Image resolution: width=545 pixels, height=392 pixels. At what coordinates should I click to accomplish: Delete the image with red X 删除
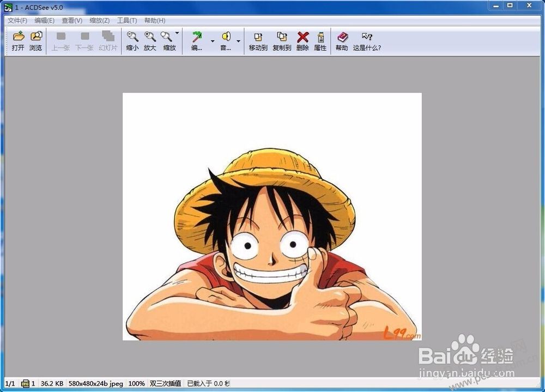(x=302, y=37)
